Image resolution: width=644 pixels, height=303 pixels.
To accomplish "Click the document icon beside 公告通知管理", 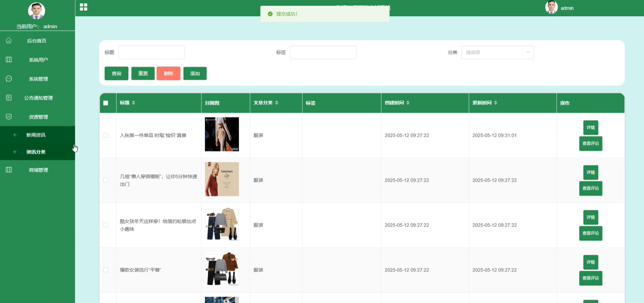I will pos(9,98).
